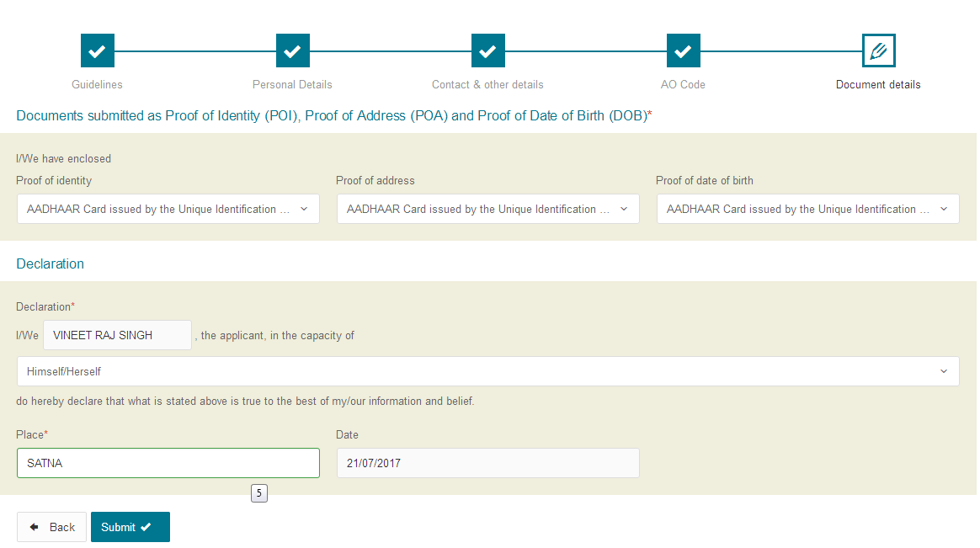Screen dimensions: 980x548
Task: Open the Proof of identity dropdown
Action: point(168,209)
